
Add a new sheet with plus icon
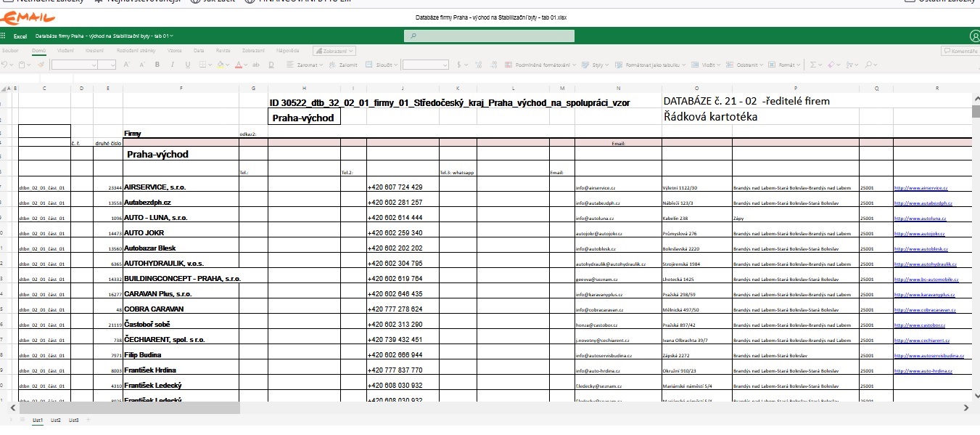88,420
